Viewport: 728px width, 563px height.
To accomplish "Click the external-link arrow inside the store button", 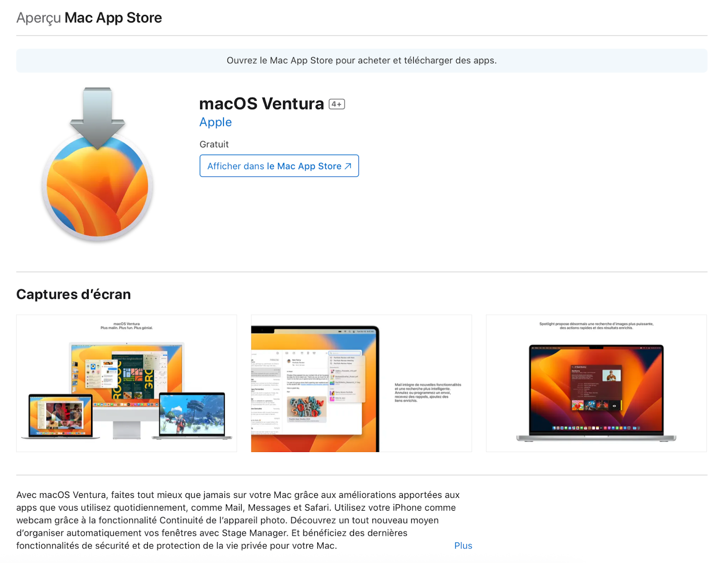I will pyautogui.click(x=348, y=166).
